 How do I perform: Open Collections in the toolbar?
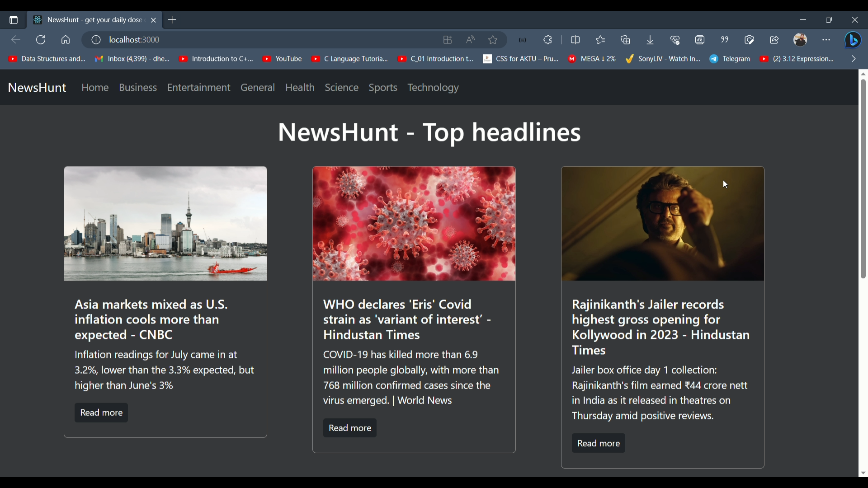click(x=625, y=40)
